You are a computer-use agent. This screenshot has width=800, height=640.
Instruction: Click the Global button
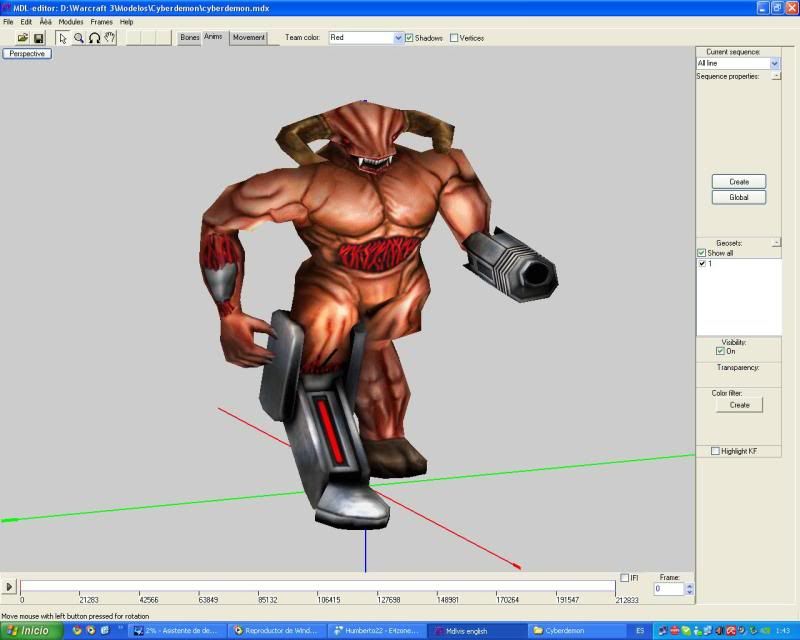739,197
